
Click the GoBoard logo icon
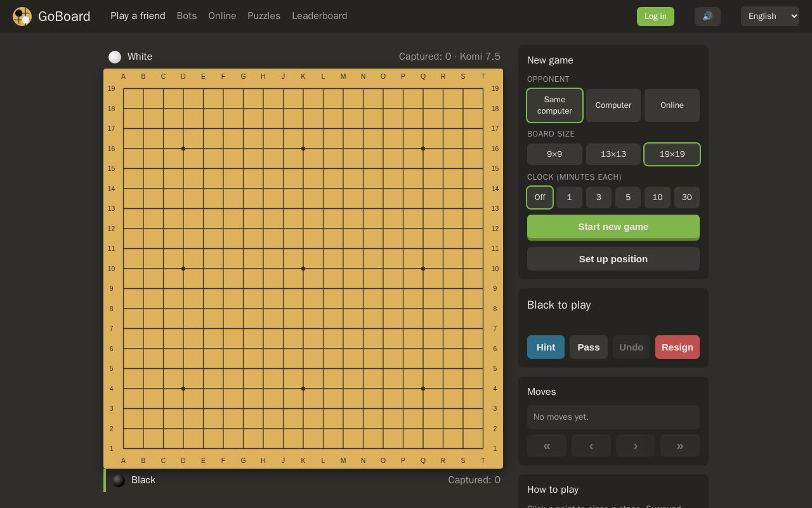coord(22,17)
